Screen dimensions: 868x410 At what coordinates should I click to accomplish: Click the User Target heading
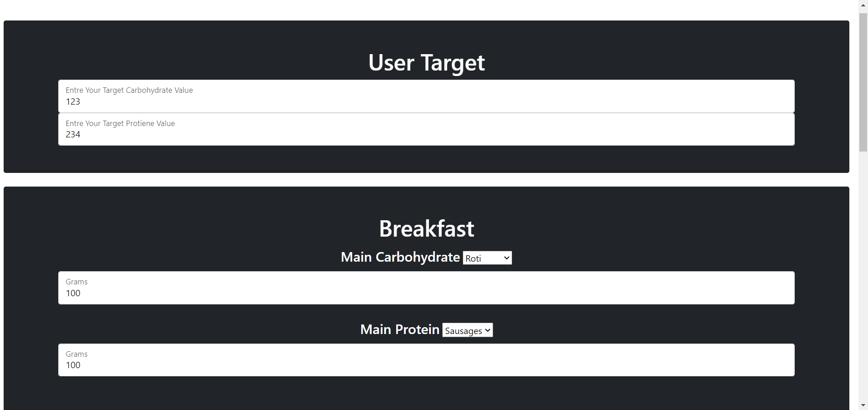[x=426, y=62]
